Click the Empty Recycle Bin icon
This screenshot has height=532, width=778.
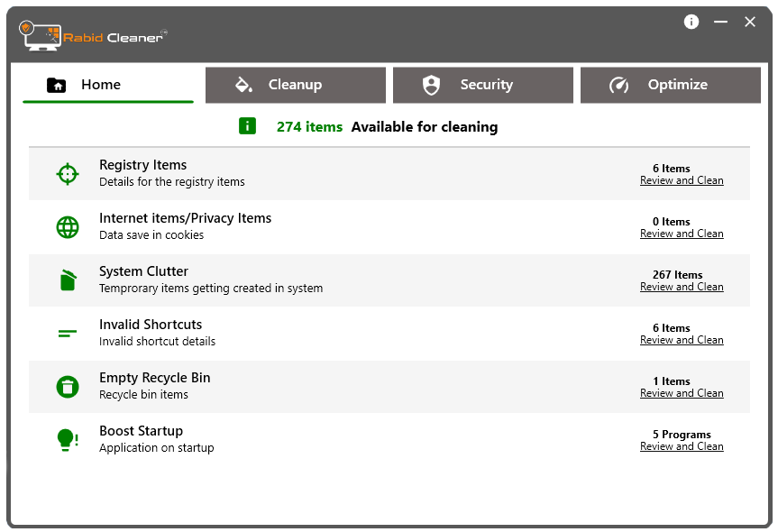tap(68, 387)
